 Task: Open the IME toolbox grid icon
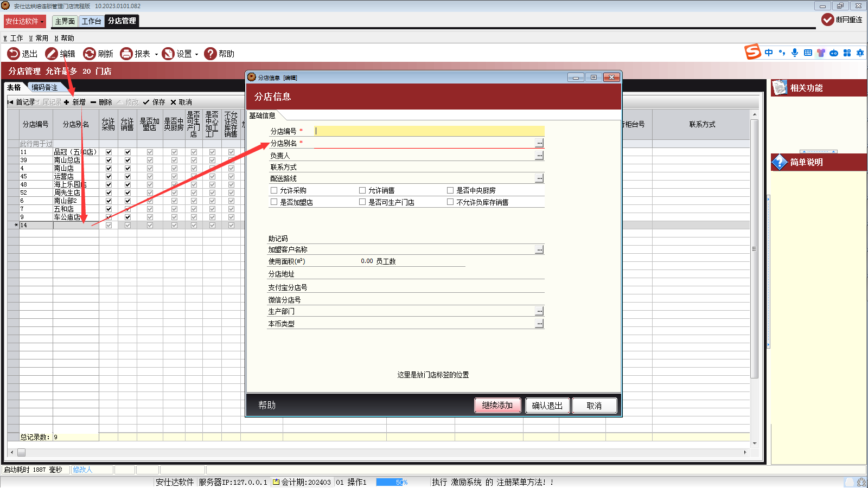pos(847,53)
